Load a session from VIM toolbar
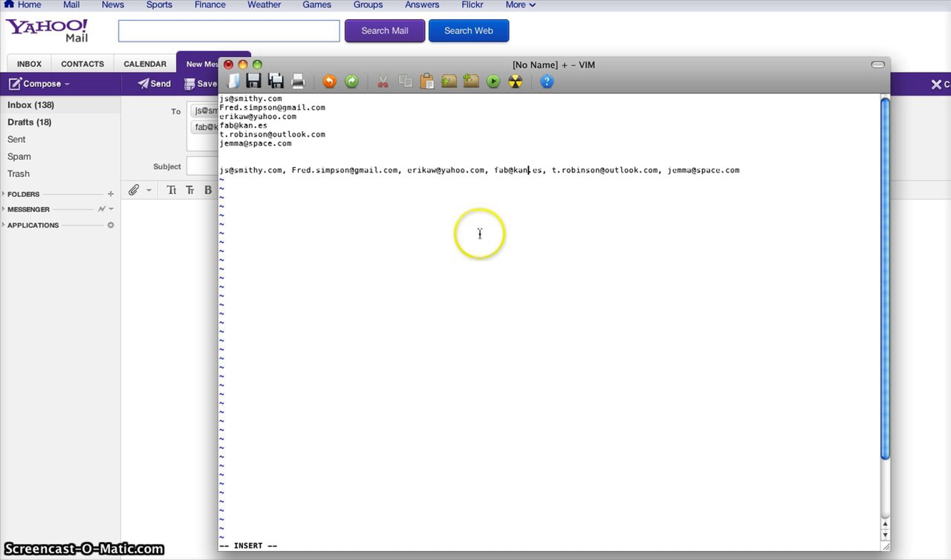Image resolution: width=951 pixels, height=560 pixels. point(449,82)
